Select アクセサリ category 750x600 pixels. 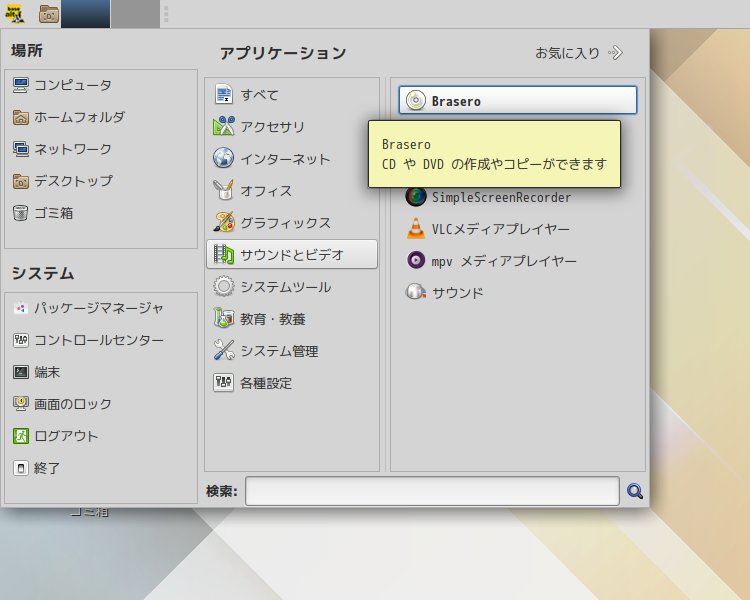[x=292, y=127]
